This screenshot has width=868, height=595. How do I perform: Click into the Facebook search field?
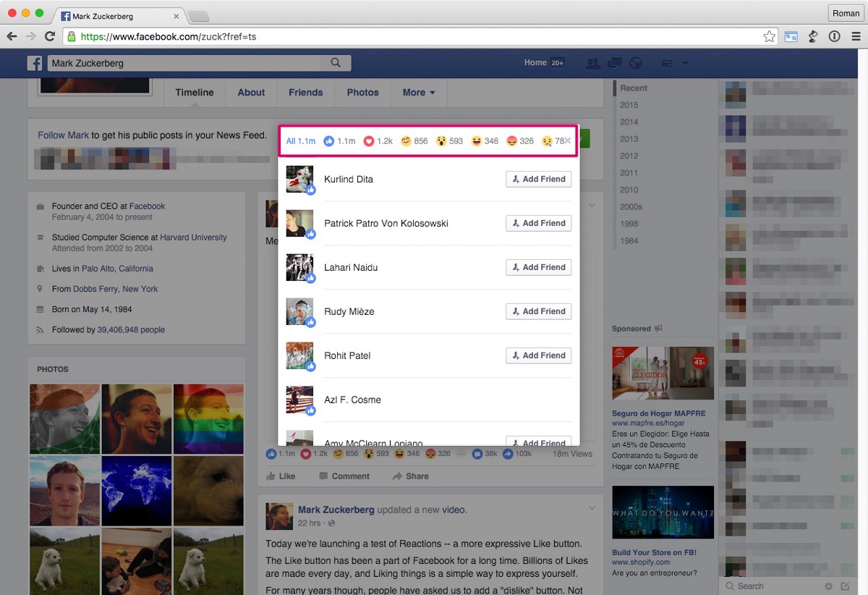click(x=185, y=63)
